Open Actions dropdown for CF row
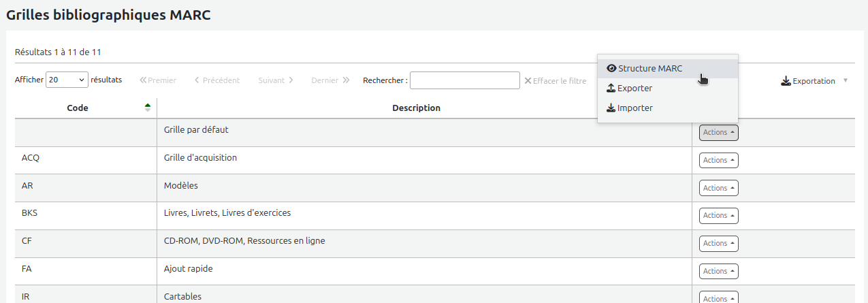868x303 pixels. [719, 244]
